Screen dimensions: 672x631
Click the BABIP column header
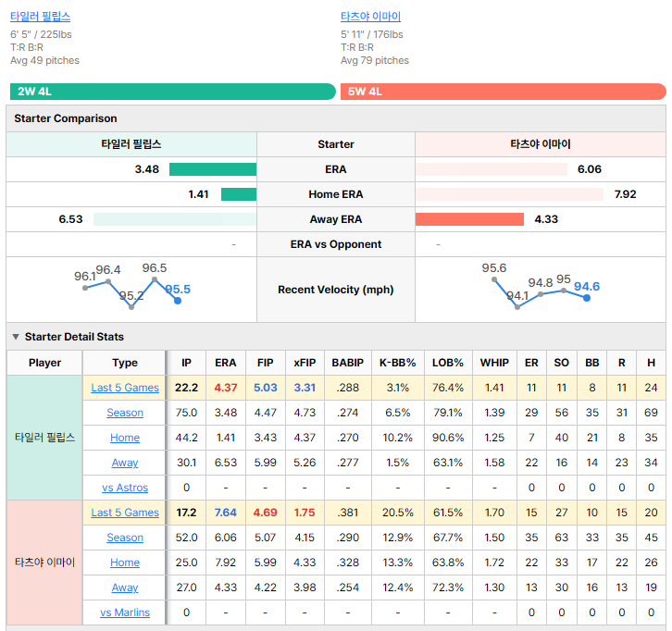[x=348, y=363]
